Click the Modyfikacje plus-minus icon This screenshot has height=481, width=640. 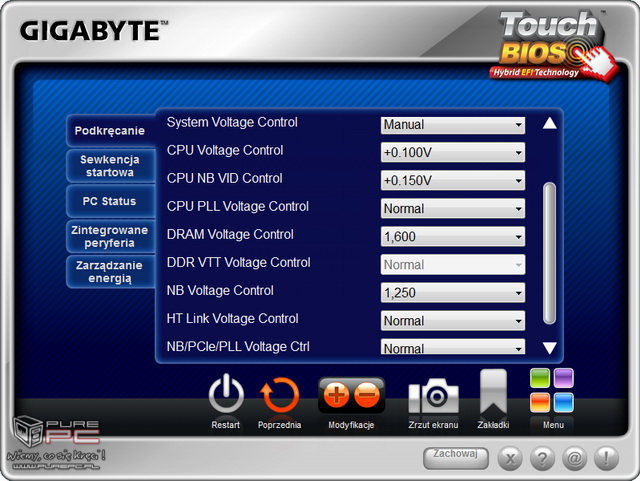tap(351, 396)
